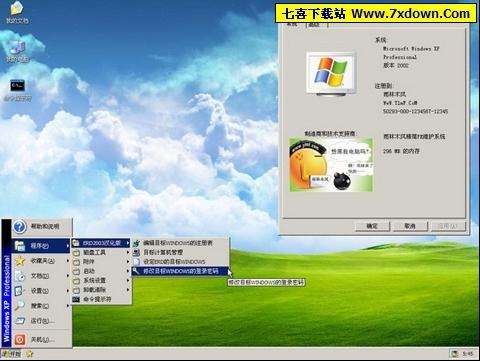
Task: Click the product ID 50293-000-1234567-12345
Action: tap(415, 111)
